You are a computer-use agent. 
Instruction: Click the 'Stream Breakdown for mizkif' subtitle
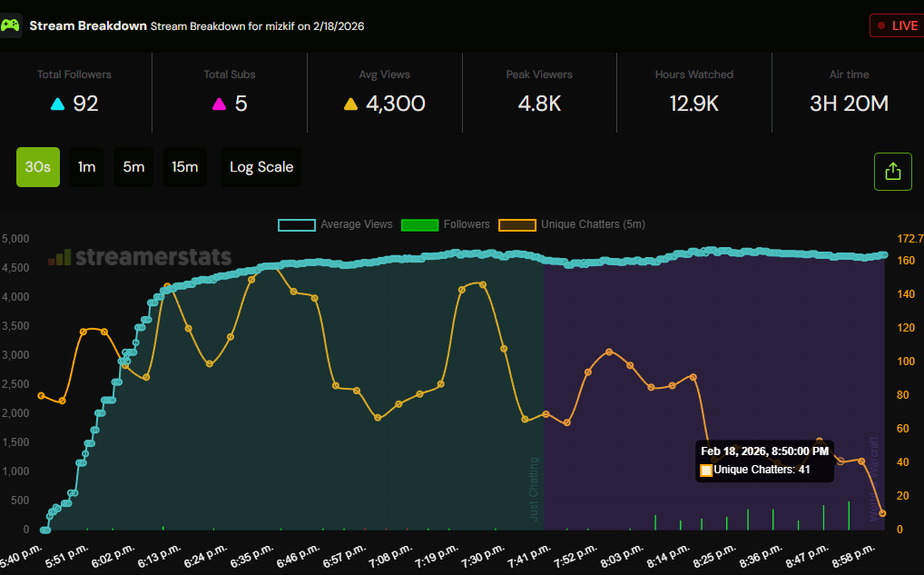coord(257,26)
